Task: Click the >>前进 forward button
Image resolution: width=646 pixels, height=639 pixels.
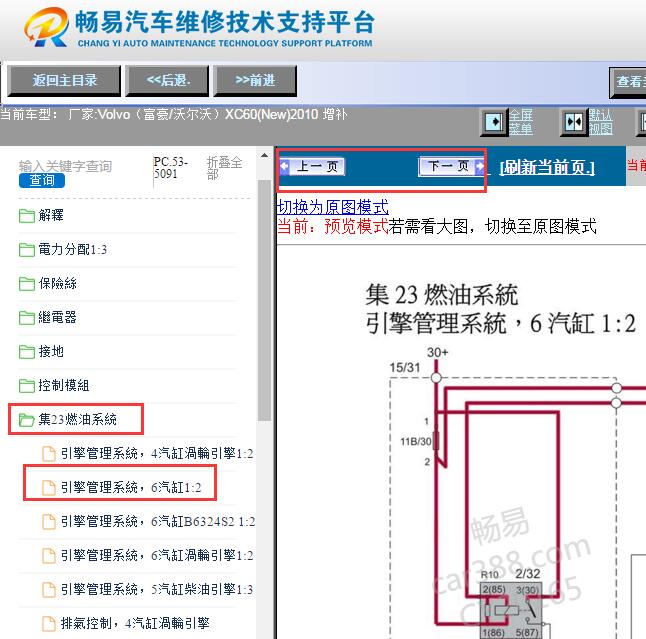Action: [255, 81]
